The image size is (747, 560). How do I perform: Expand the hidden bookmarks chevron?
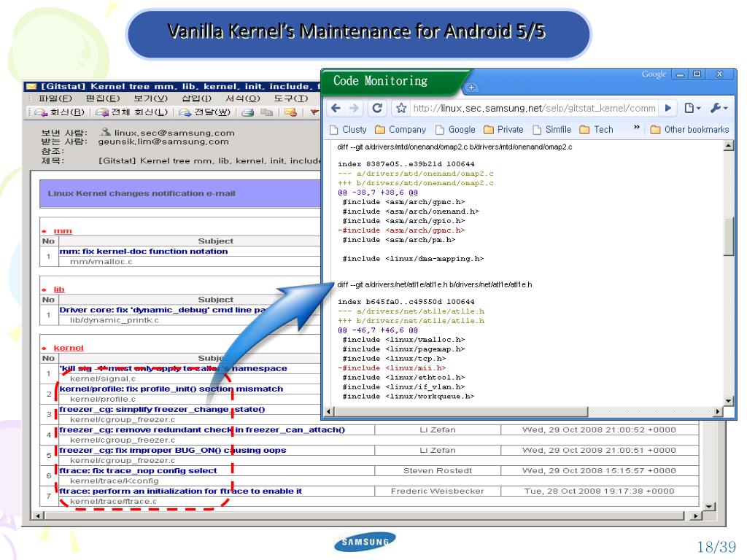tap(636, 128)
